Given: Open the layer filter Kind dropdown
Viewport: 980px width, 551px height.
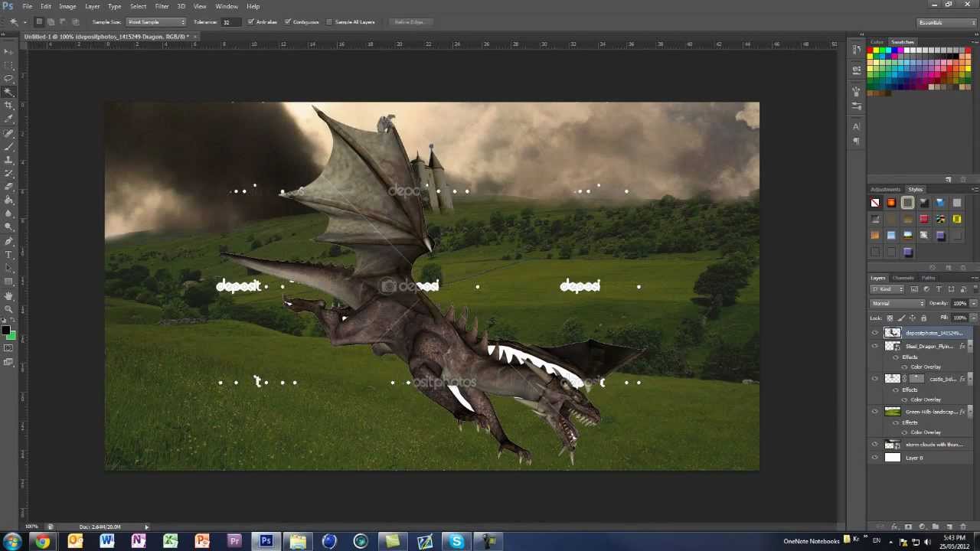Looking at the screenshot, I should point(888,289).
